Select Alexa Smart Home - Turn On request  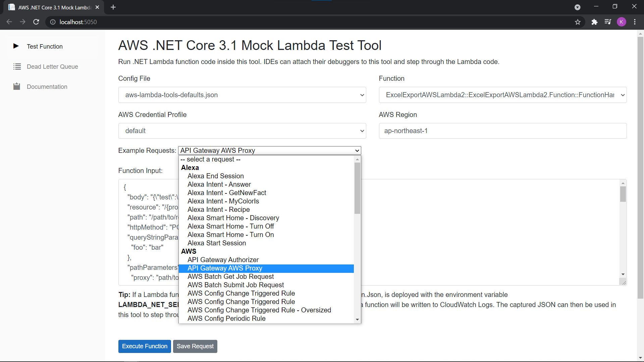click(x=266, y=235)
